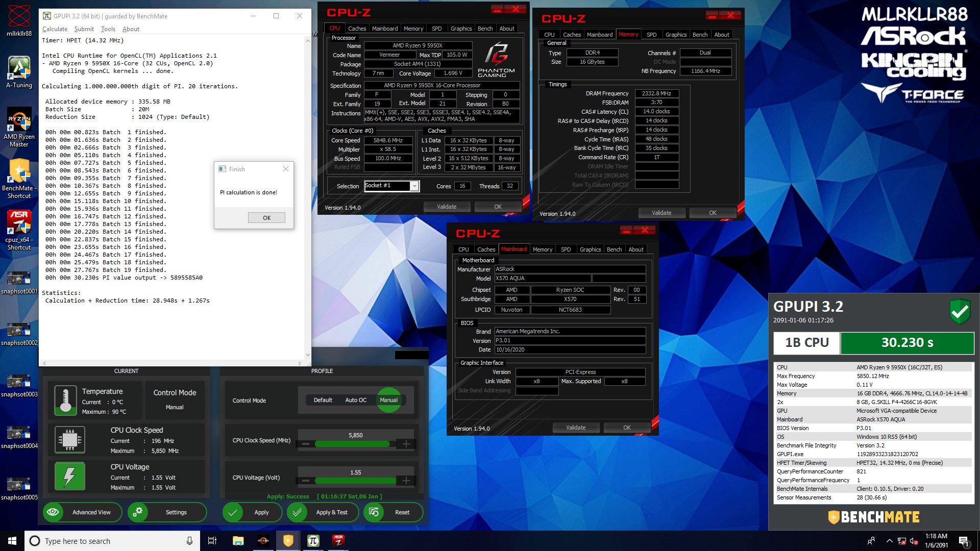Image resolution: width=980 pixels, height=551 pixels.
Task: Open File Explorer from taskbar
Action: pyautogui.click(x=238, y=541)
